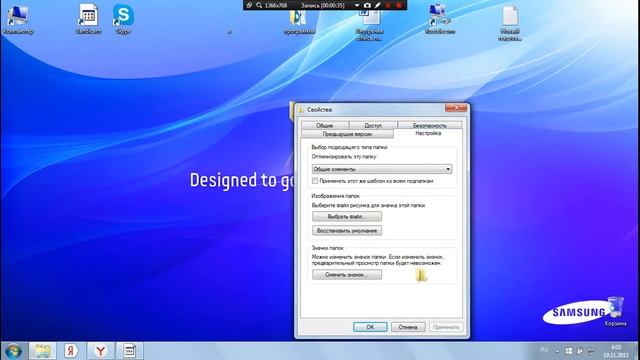Click the RU language indicator

pyautogui.click(x=544, y=350)
